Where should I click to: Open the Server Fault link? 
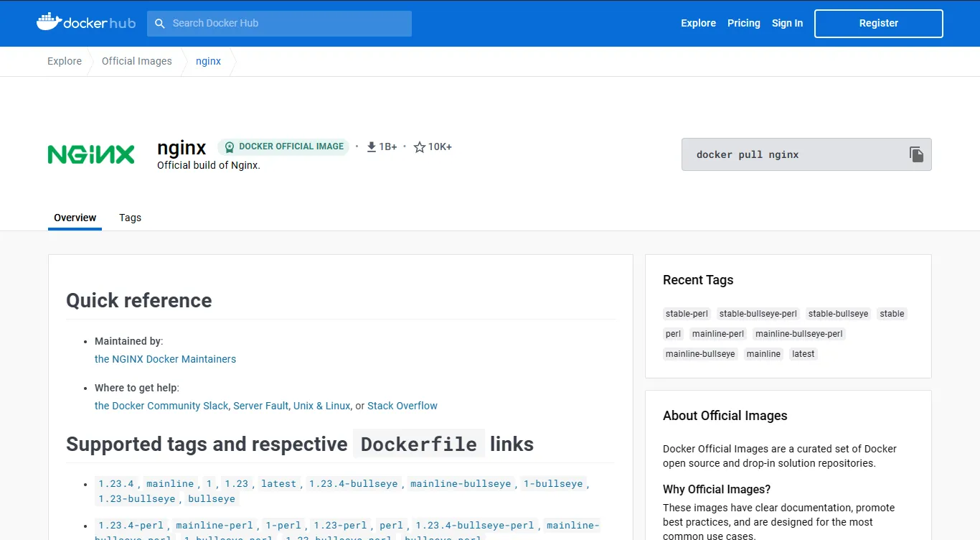click(x=260, y=406)
